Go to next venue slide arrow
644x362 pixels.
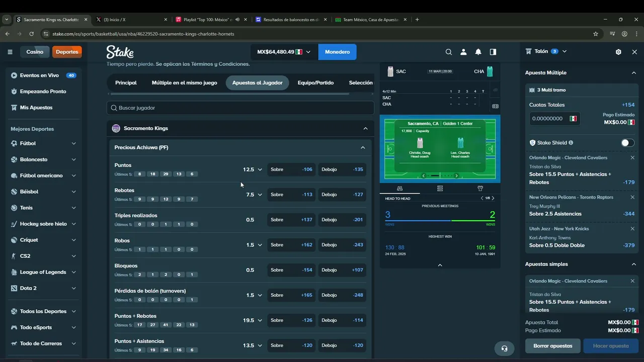[x=456, y=175]
